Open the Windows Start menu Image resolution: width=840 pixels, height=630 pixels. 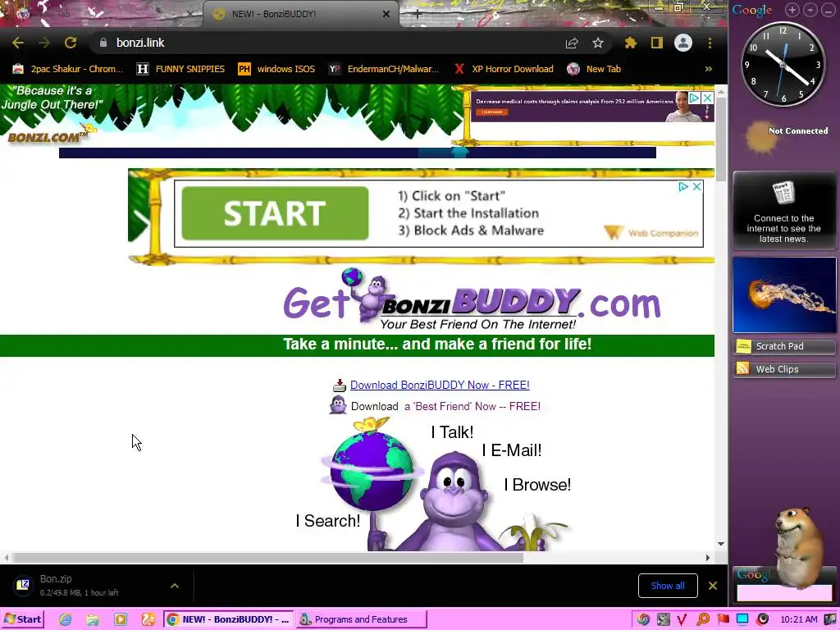pyautogui.click(x=23, y=619)
